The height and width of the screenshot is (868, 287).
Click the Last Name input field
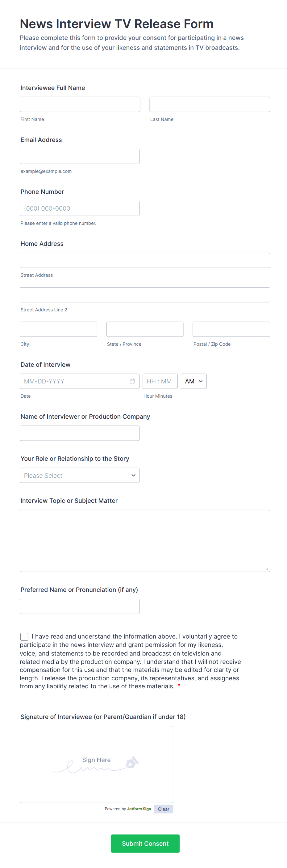tap(210, 104)
